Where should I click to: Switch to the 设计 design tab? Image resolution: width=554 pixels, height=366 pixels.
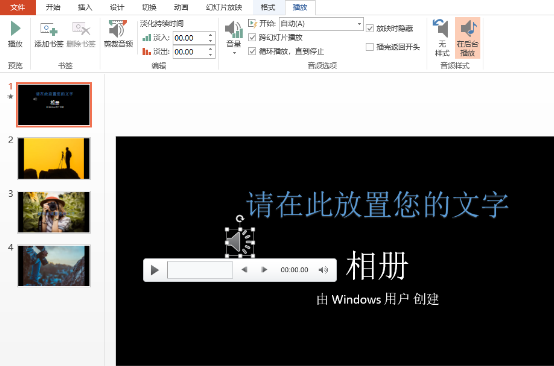coord(117,7)
